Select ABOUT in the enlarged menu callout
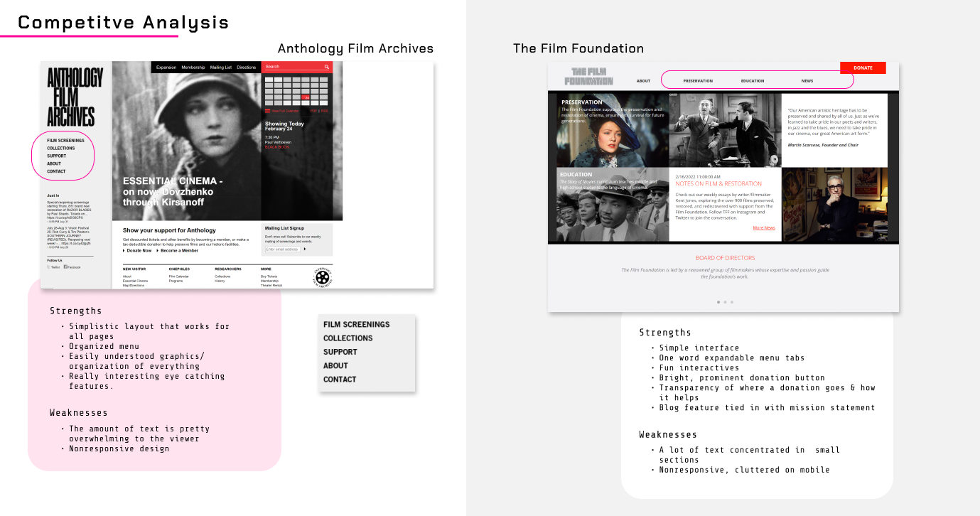The image size is (980, 516). (x=336, y=365)
